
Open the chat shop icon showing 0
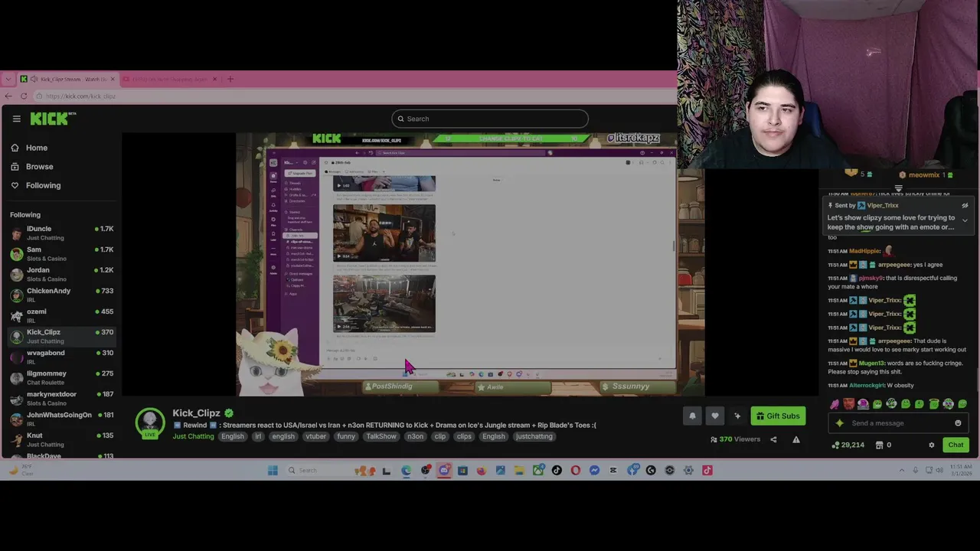point(884,445)
